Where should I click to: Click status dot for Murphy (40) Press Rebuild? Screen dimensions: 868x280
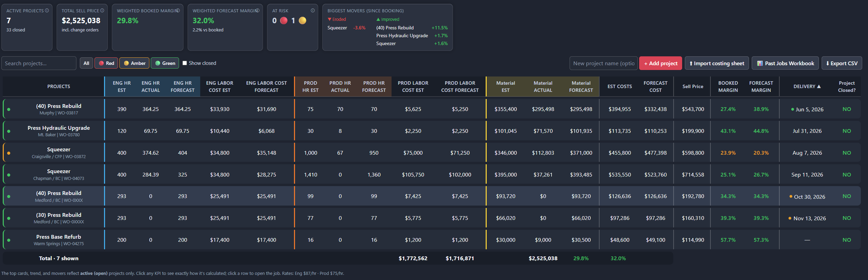[x=9, y=109]
